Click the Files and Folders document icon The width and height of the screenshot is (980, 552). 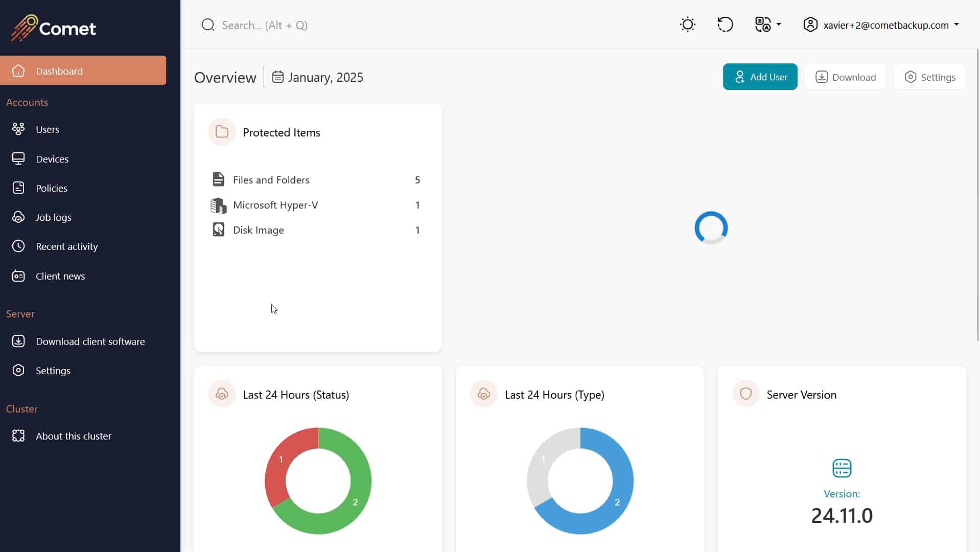(218, 179)
